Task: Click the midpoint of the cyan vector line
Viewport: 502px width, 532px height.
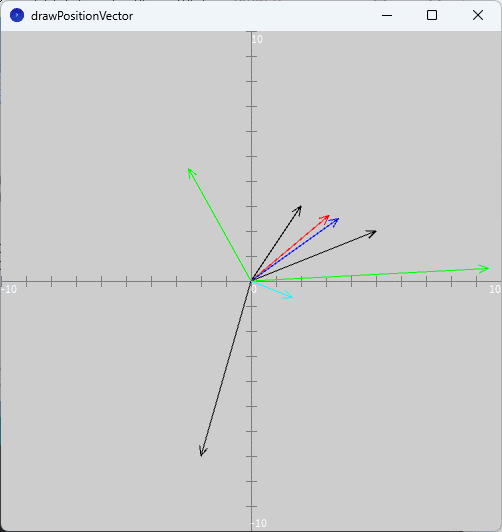Action: tap(272, 289)
